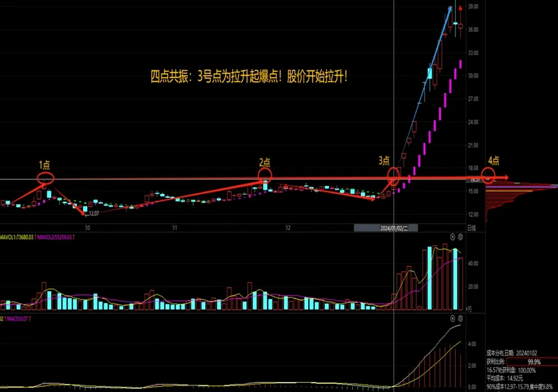
Task: Open the volume panel settings gear
Action: click(x=460, y=237)
